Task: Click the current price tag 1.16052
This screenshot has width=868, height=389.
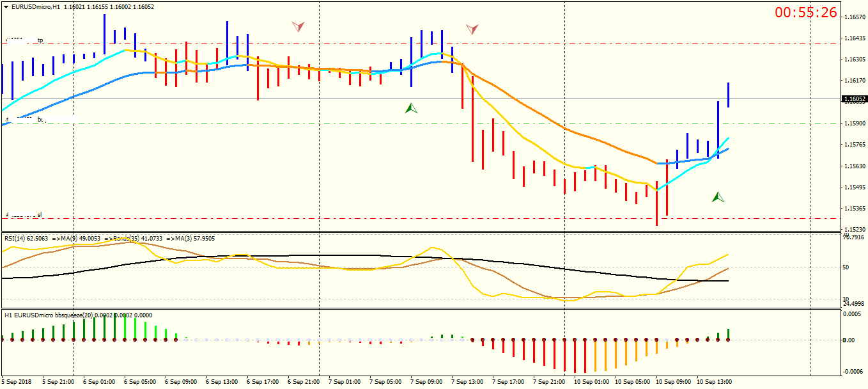Action: 855,99
